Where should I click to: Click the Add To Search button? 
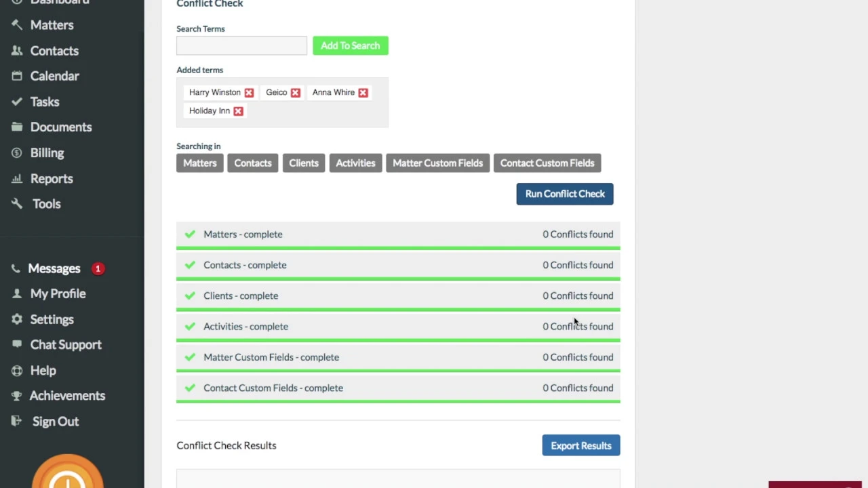coord(351,45)
